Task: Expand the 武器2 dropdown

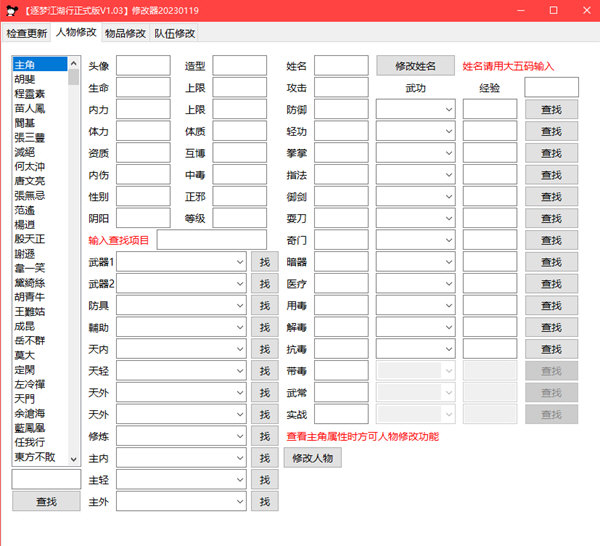Action: click(181, 284)
